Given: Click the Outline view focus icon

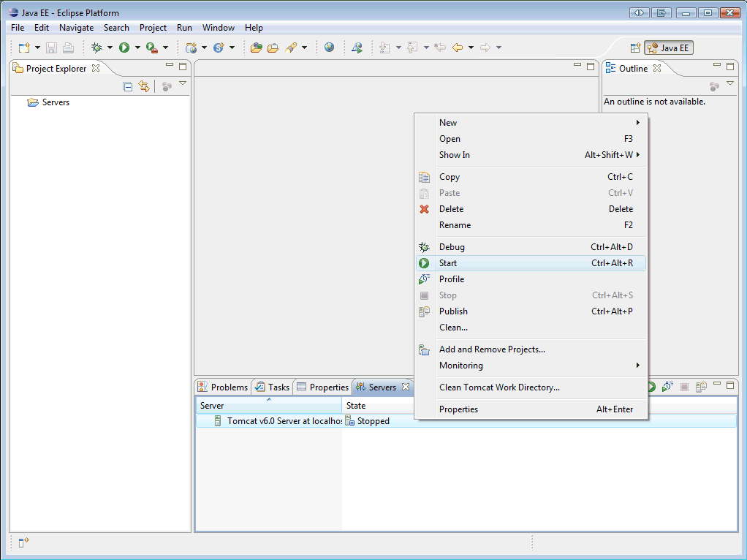Looking at the screenshot, I should point(714,86).
